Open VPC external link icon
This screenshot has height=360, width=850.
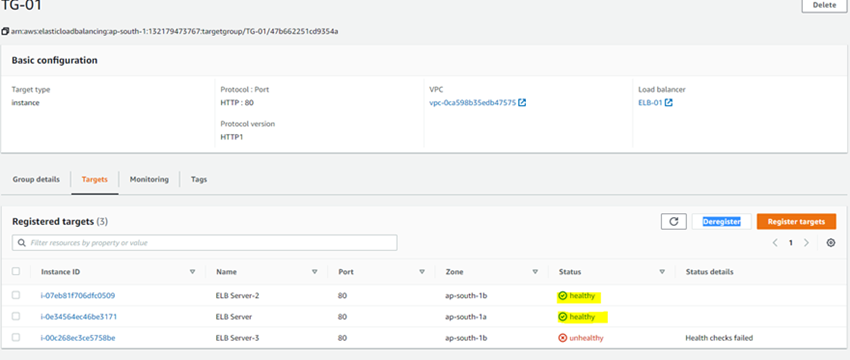(x=522, y=102)
